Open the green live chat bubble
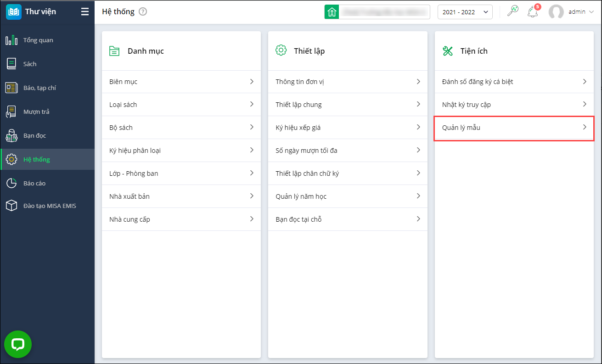 coord(18,344)
